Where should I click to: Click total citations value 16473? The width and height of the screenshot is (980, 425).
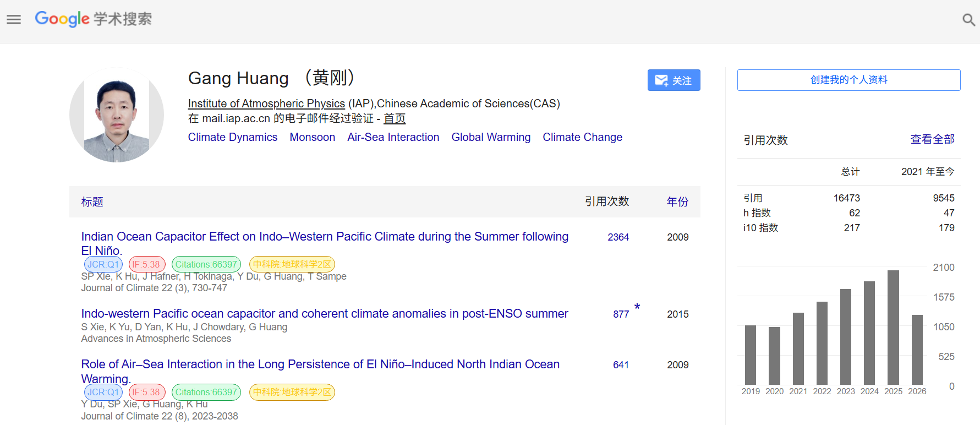coord(846,198)
